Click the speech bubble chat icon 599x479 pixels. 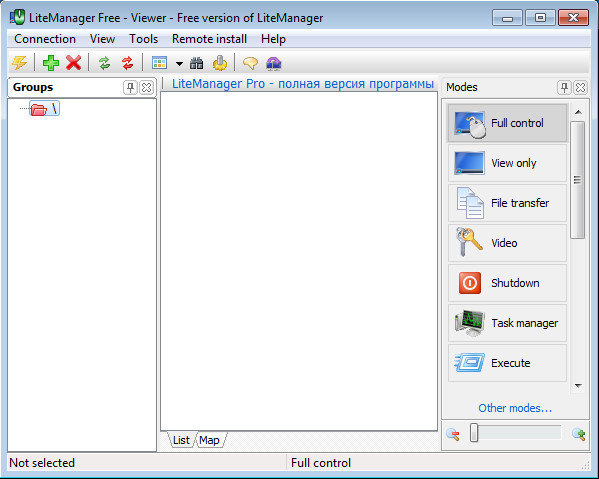click(x=250, y=63)
